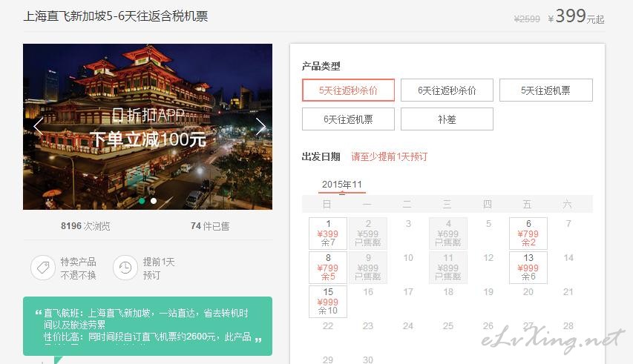Click sold-out date 11 at ¥899
Viewport: 633px width, 364px height.
[448, 268]
